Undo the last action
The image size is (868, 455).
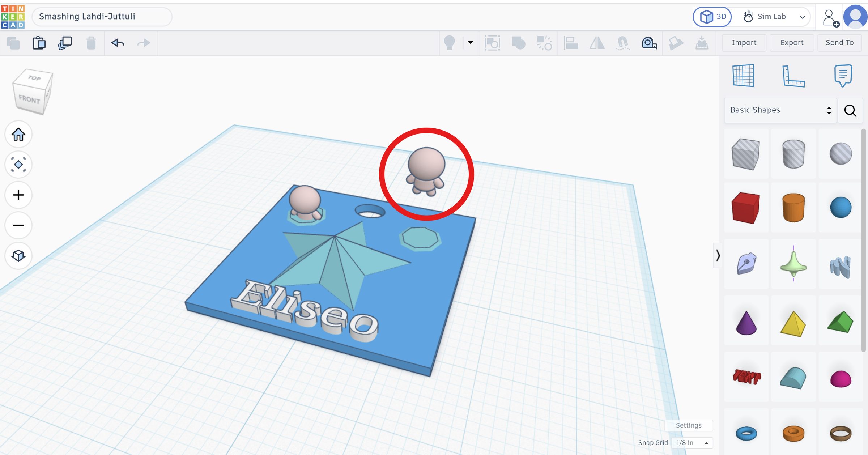[x=118, y=43]
